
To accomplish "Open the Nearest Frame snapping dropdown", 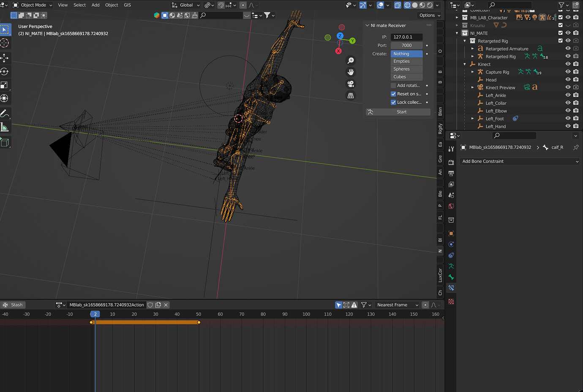I will [397, 305].
